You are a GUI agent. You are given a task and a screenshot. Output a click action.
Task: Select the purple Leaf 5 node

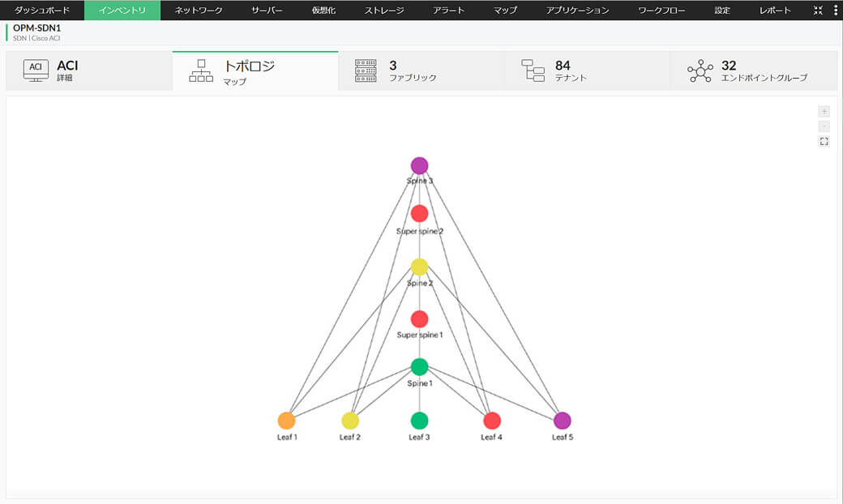point(563,421)
